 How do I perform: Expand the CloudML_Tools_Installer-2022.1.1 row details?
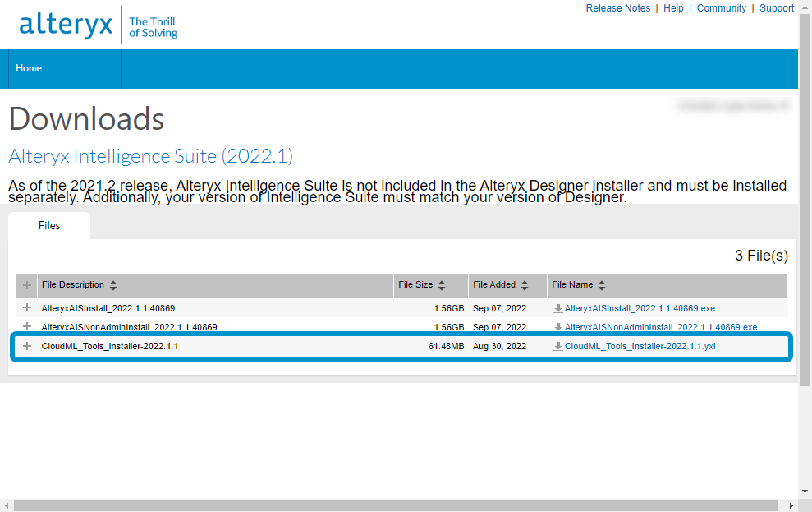coord(26,346)
